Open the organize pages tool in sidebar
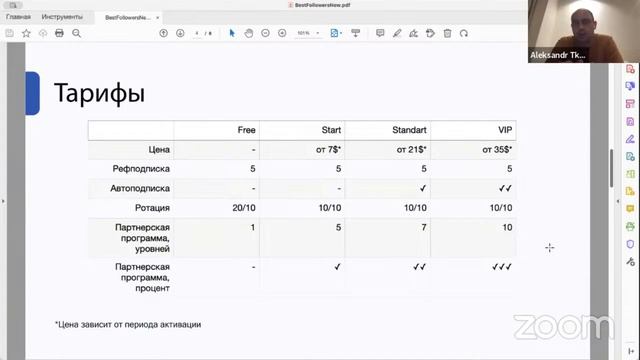Viewport: 640px width, 360px height. pos(630,104)
